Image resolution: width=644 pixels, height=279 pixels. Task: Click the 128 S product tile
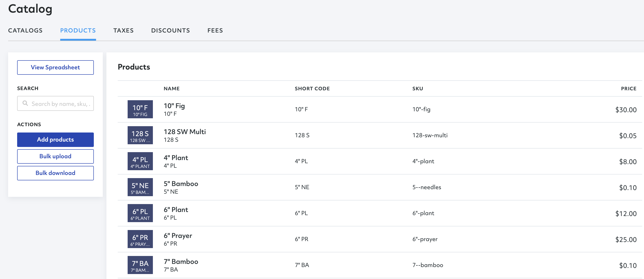tap(140, 135)
